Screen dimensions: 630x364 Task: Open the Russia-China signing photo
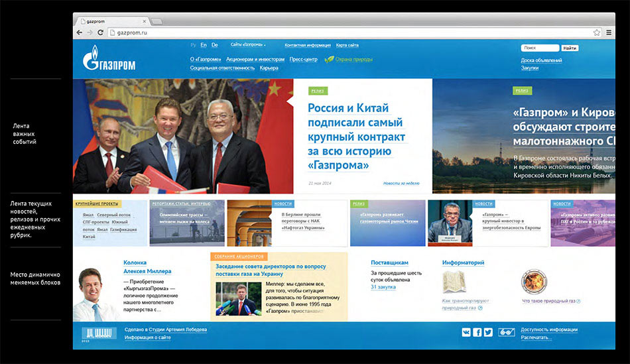(x=183, y=136)
